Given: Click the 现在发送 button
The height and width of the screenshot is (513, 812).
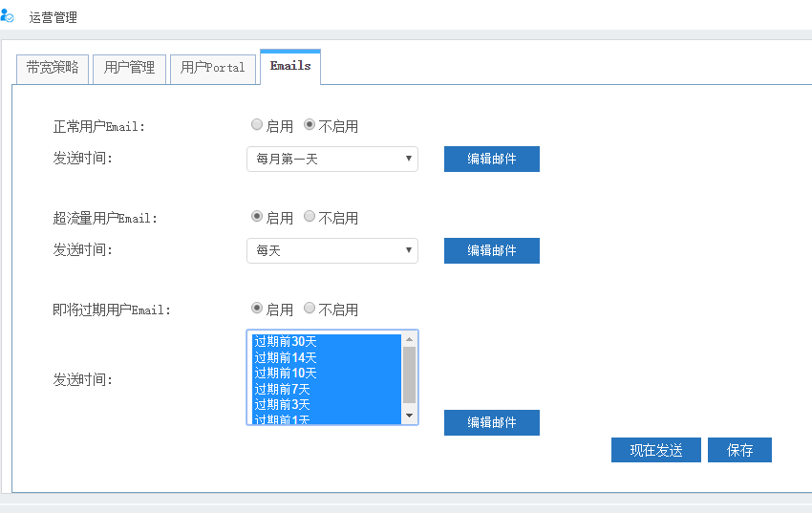Looking at the screenshot, I should click(655, 450).
